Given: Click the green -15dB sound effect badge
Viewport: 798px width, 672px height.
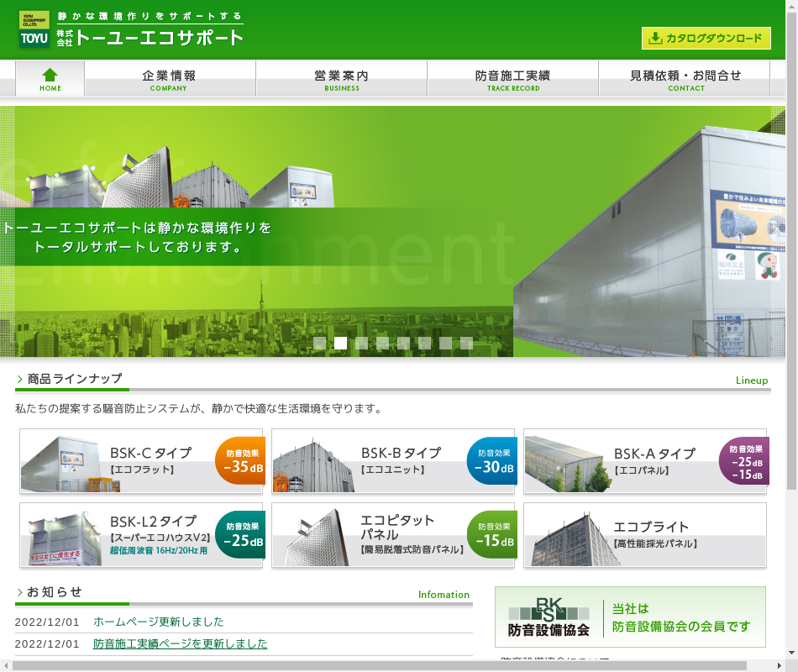Looking at the screenshot, I should coord(492,535).
